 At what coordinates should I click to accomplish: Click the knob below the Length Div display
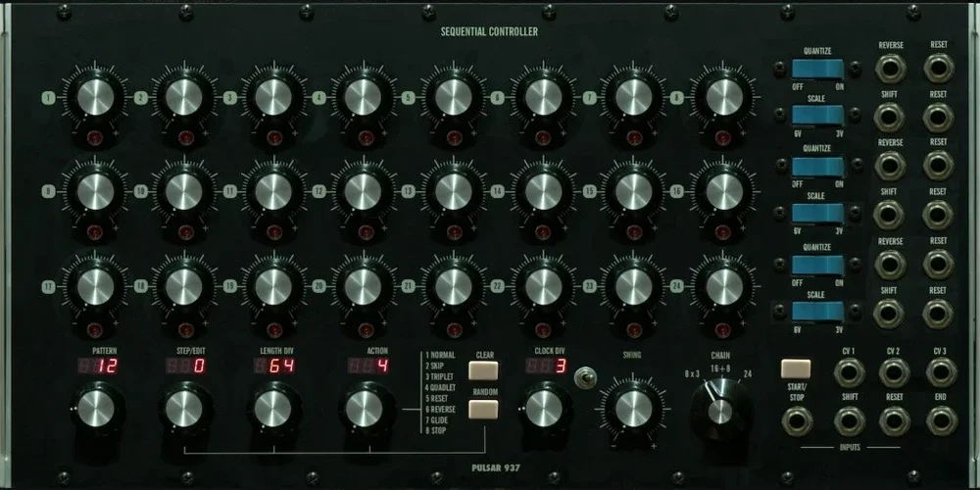[273, 409]
